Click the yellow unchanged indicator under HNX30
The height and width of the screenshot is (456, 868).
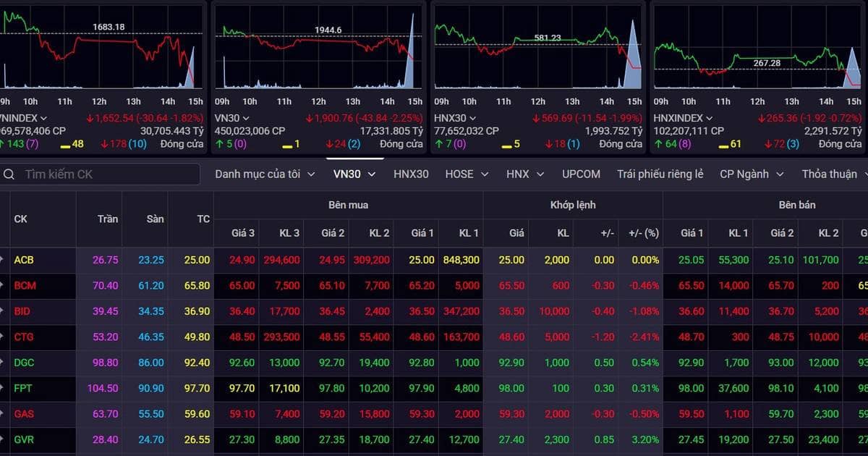coord(510,144)
